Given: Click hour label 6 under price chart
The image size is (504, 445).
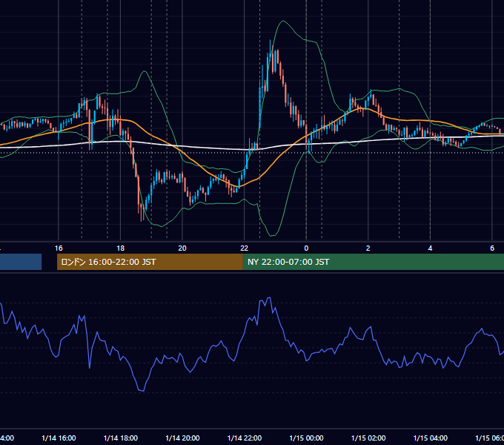Looking at the screenshot, I should tap(492, 248).
